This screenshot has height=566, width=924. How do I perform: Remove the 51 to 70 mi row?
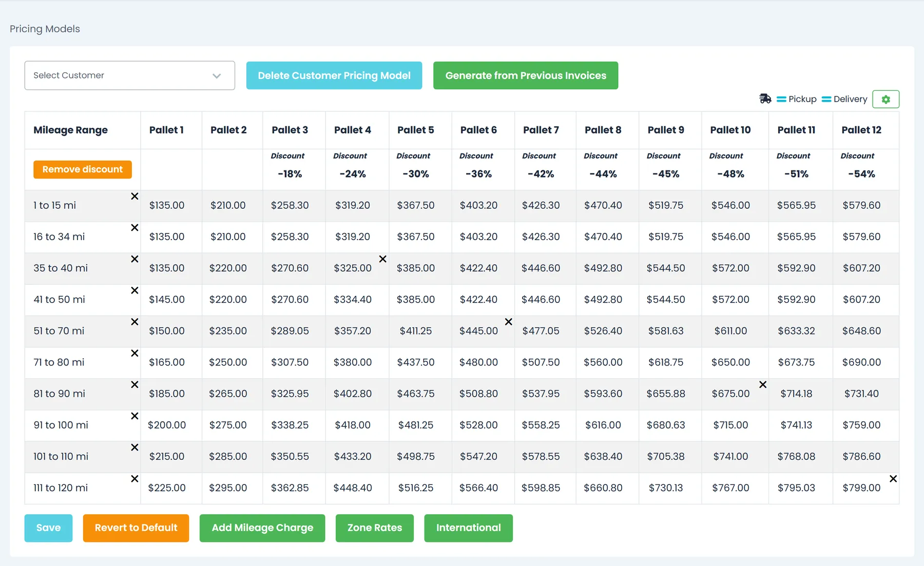(x=134, y=322)
